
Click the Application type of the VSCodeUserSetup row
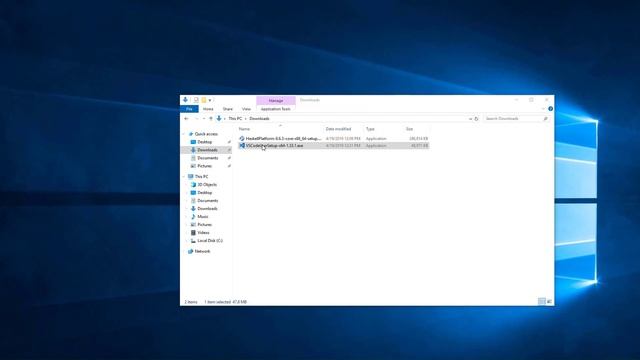tap(376, 146)
